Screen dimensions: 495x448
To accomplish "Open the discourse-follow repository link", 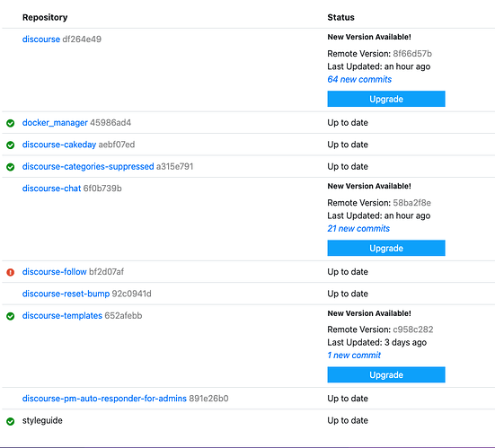I will 54,272.
